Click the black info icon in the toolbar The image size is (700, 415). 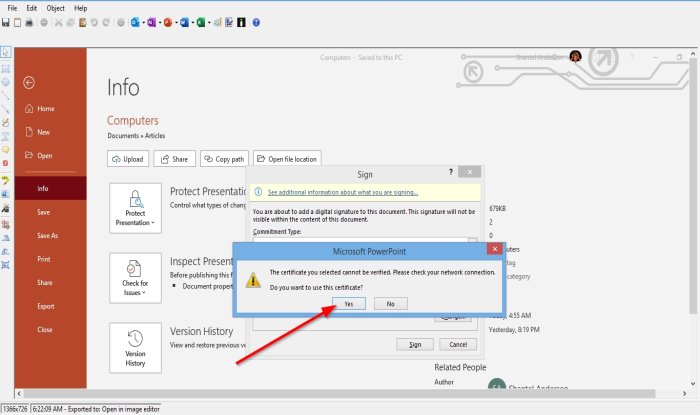pyautogui.click(x=241, y=22)
